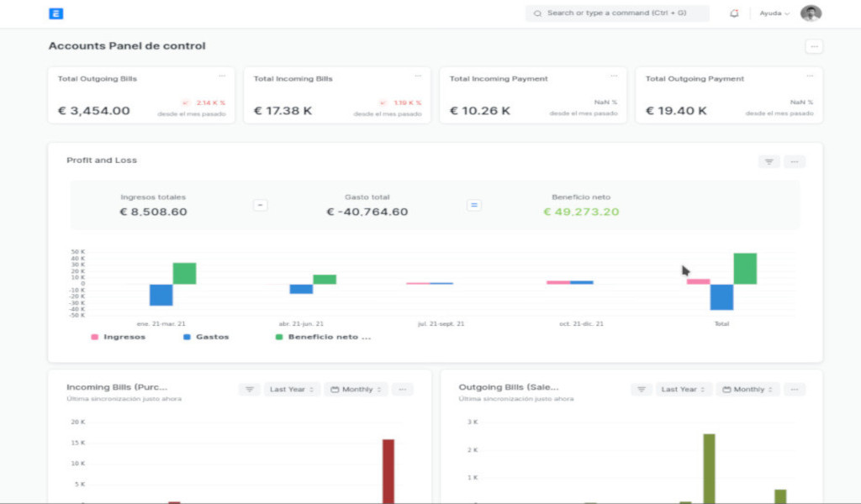
Task: Open Total Outgoing Bills card options menu
Action: pos(222,76)
